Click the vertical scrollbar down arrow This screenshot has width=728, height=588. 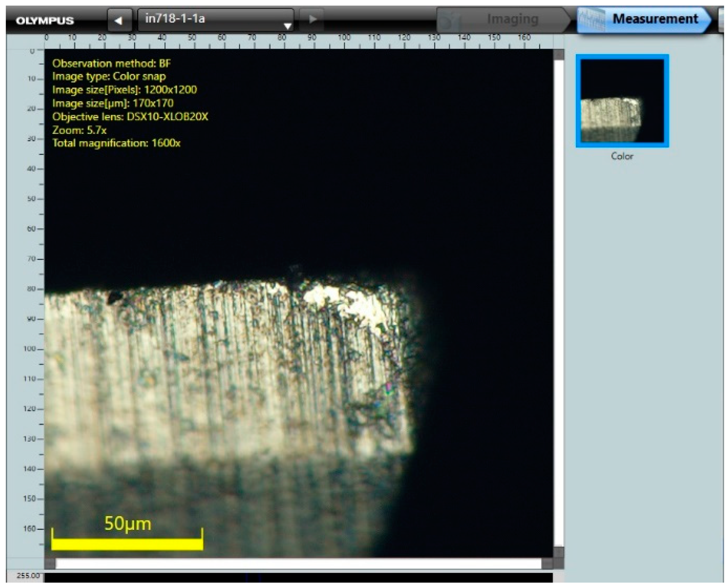point(558,552)
